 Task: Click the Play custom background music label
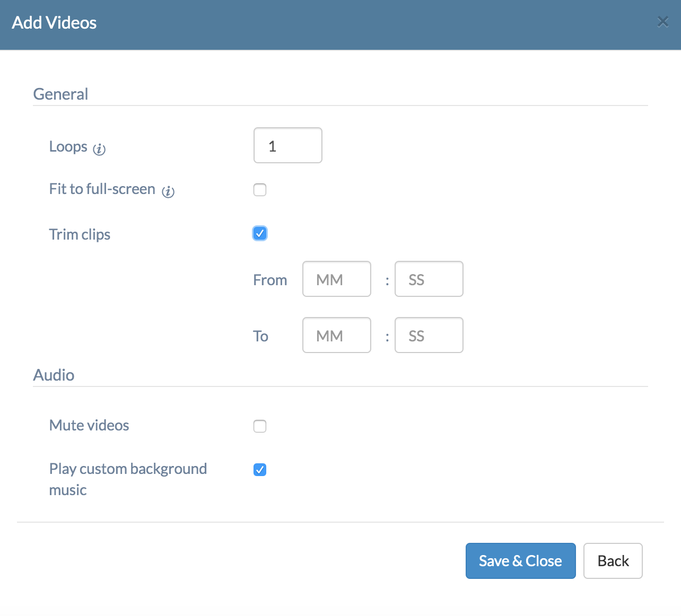point(128,479)
